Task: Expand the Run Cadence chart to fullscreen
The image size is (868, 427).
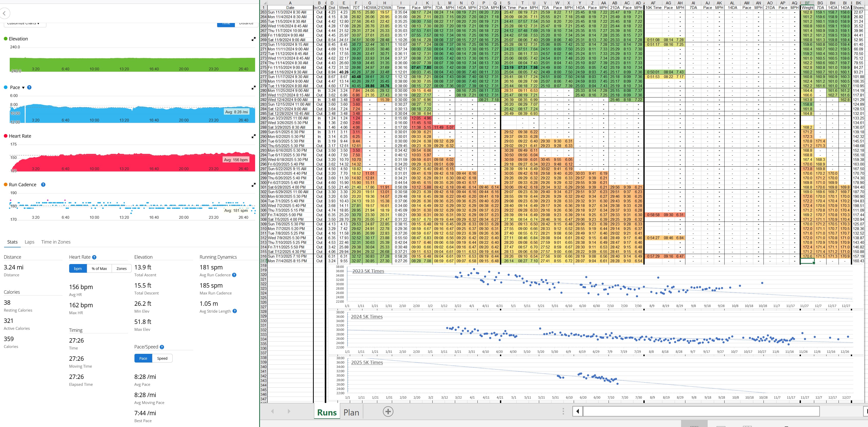Action: click(x=253, y=185)
